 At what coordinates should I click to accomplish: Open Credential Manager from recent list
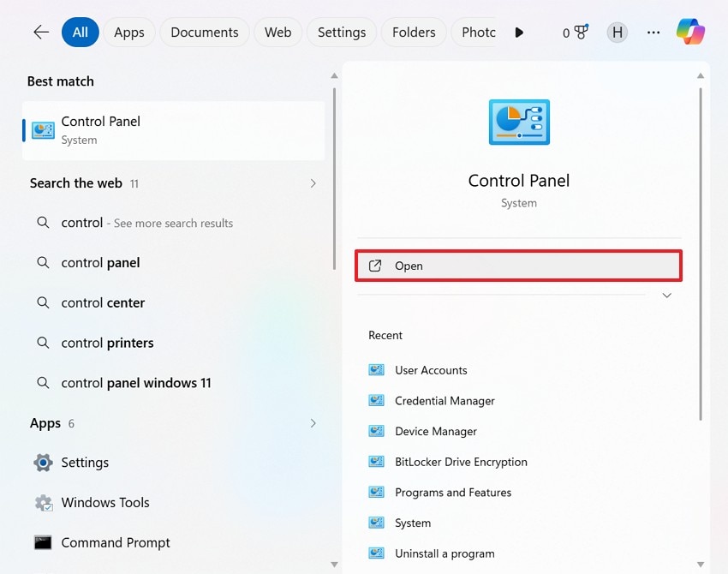coord(445,401)
